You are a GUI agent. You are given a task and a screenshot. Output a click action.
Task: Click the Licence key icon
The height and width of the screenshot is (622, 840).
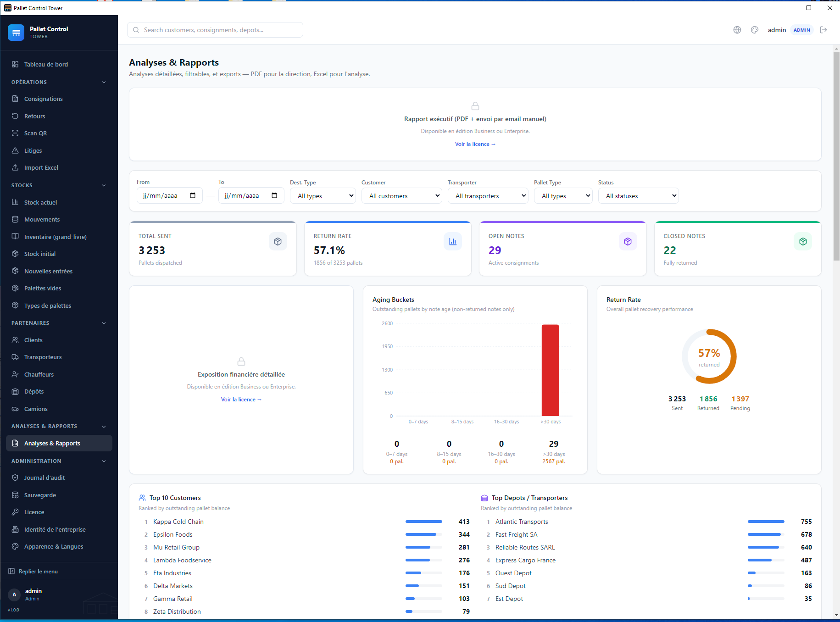click(15, 512)
